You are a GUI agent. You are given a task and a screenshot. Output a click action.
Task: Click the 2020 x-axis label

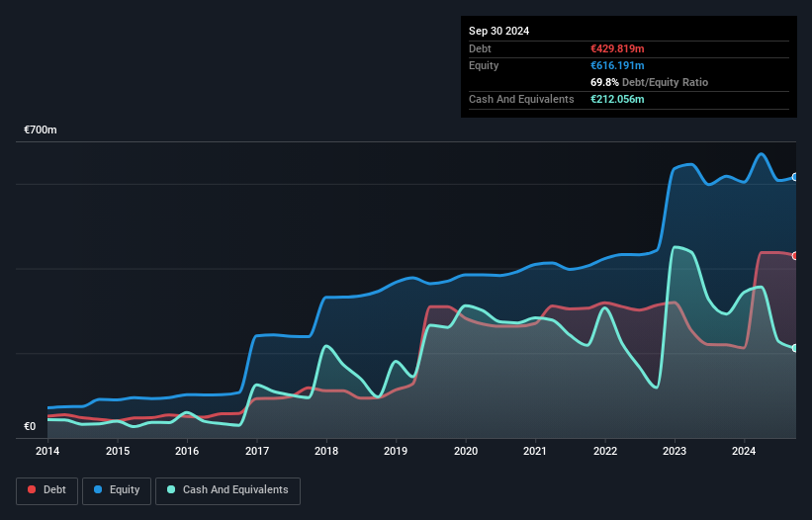pyautogui.click(x=466, y=451)
